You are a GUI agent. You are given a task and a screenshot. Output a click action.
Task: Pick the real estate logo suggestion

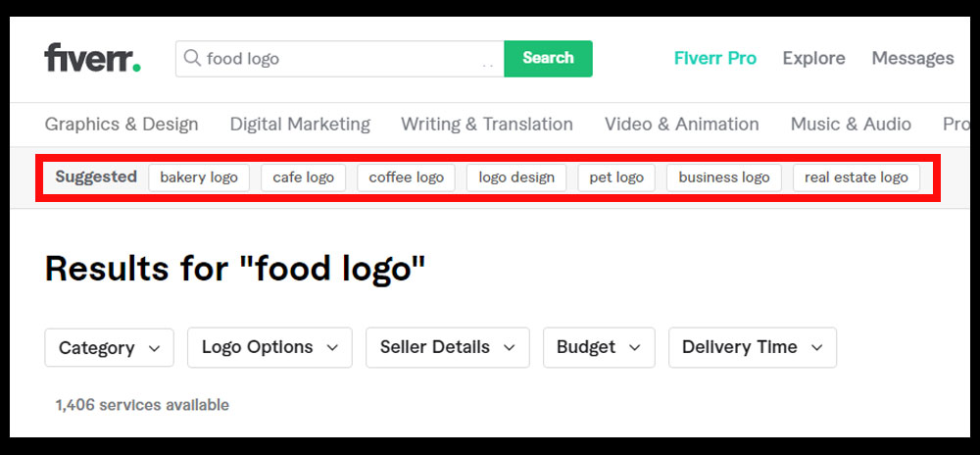pyautogui.click(x=857, y=177)
